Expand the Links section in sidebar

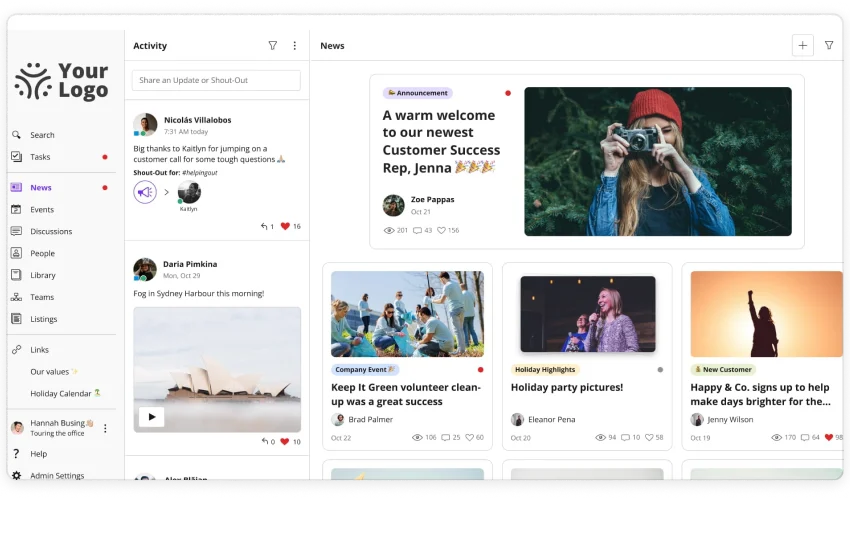(39, 350)
